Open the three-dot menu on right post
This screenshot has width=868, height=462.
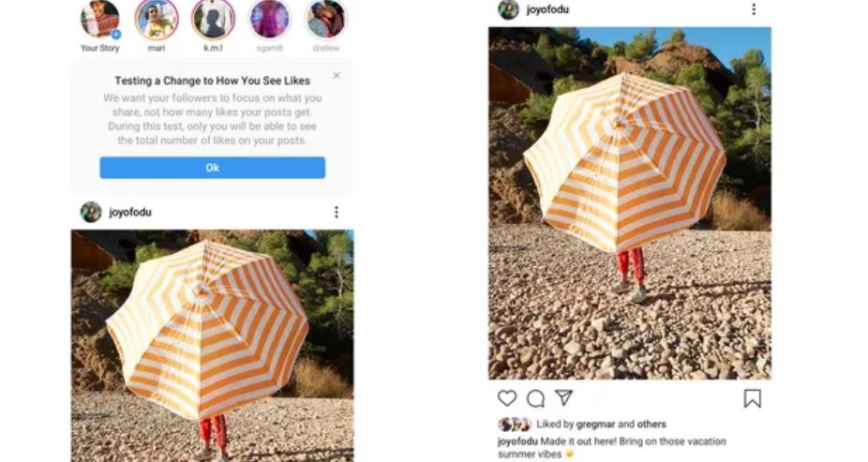[x=754, y=9]
